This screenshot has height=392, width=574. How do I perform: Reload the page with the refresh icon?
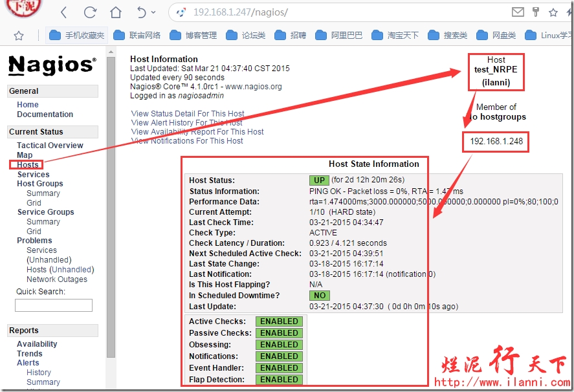[x=90, y=12]
